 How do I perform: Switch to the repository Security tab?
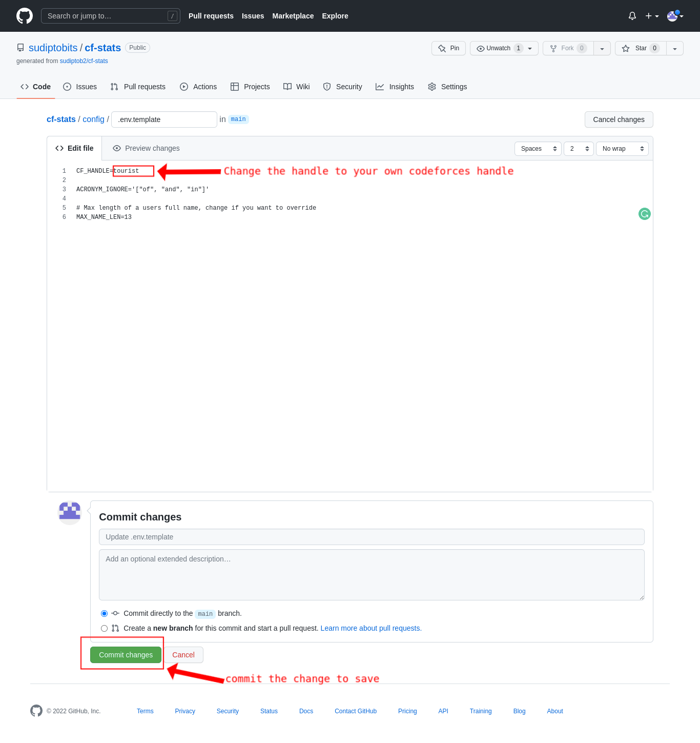pos(342,87)
